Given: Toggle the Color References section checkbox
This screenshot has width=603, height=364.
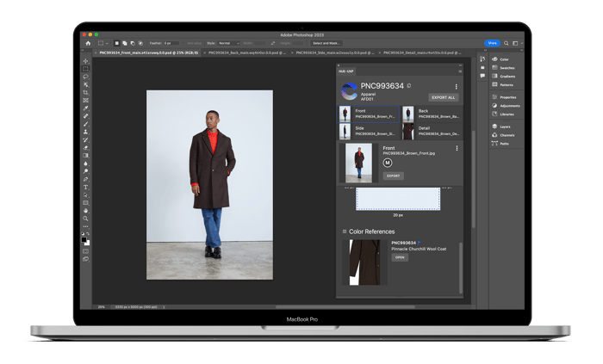Looking at the screenshot, I should click(345, 231).
